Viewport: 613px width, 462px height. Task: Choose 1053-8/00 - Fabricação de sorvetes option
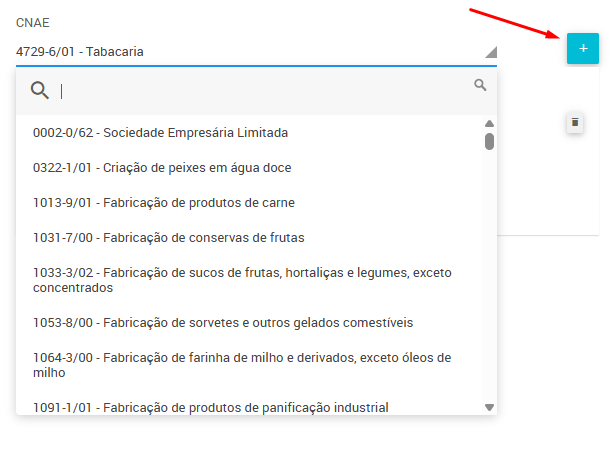click(222, 322)
